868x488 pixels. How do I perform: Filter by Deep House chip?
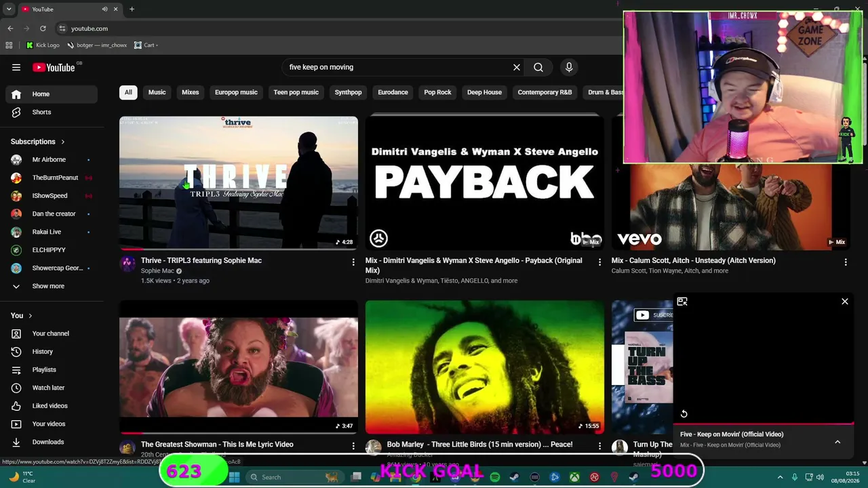click(x=484, y=92)
